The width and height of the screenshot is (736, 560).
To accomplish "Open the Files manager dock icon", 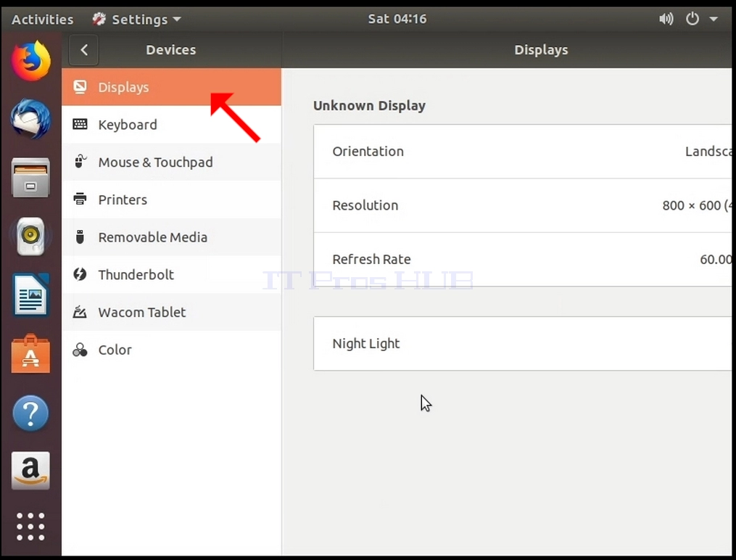I will point(30,178).
